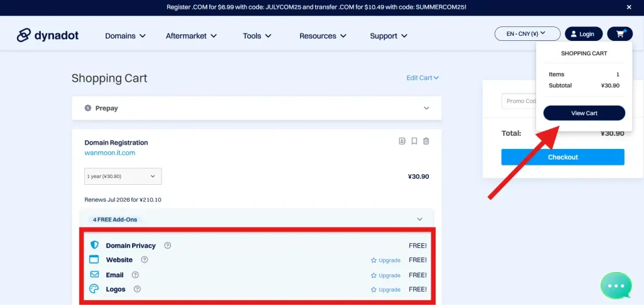This screenshot has width=644, height=305.
Task: Click View Cart in popup
Action: click(584, 113)
